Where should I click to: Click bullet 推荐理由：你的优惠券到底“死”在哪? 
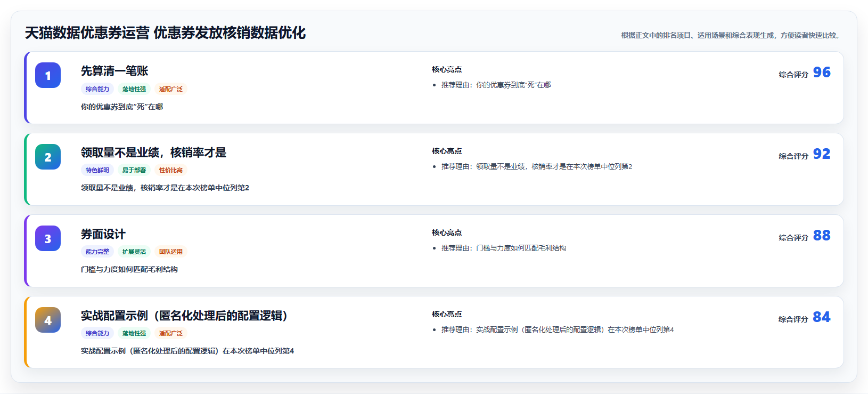(x=496, y=85)
